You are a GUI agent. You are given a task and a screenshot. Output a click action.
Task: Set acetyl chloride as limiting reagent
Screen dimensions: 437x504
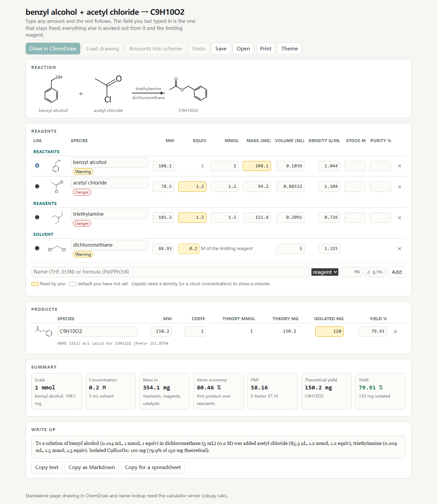point(37,186)
